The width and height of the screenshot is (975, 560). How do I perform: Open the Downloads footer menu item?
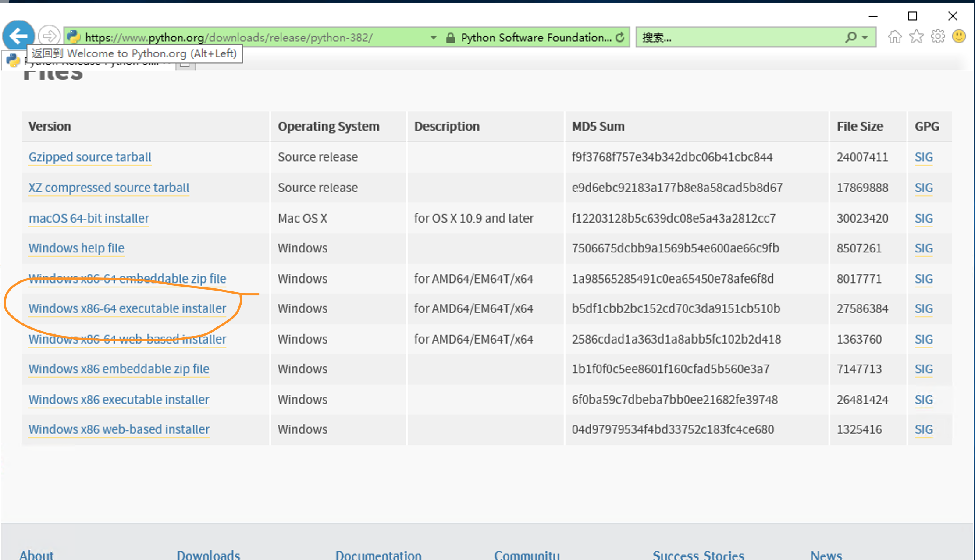click(x=208, y=555)
